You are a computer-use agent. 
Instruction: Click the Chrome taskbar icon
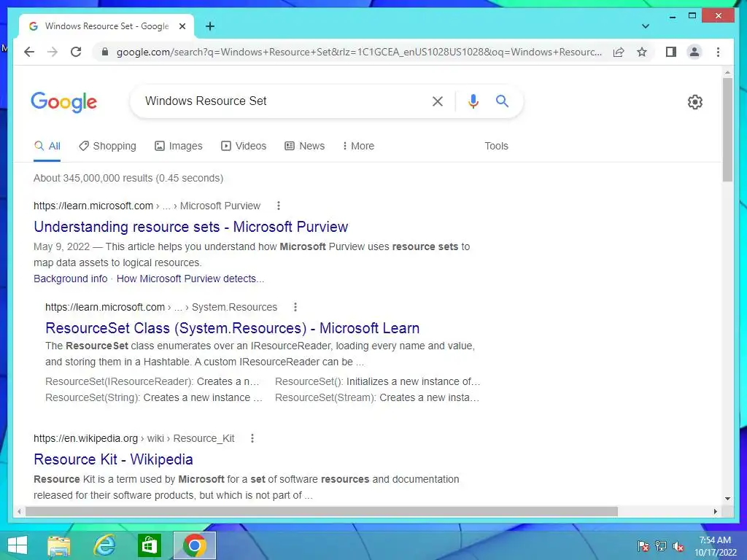194,545
